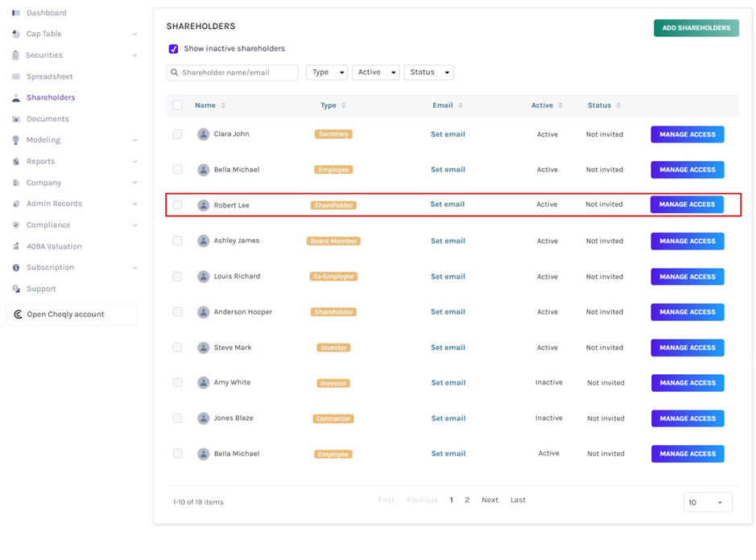Click the Dashboard icon in sidebar
The height and width of the screenshot is (560, 756).
click(x=16, y=13)
